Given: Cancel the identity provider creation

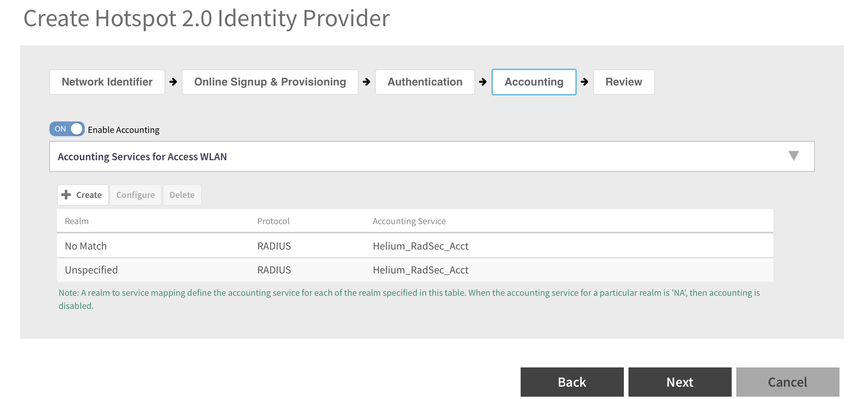Looking at the screenshot, I should click(x=788, y=382).
